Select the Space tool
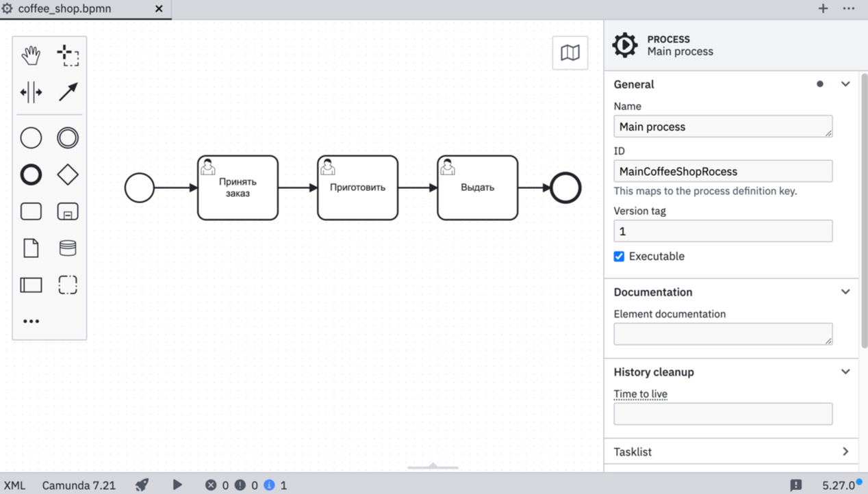 pos(31,91)
